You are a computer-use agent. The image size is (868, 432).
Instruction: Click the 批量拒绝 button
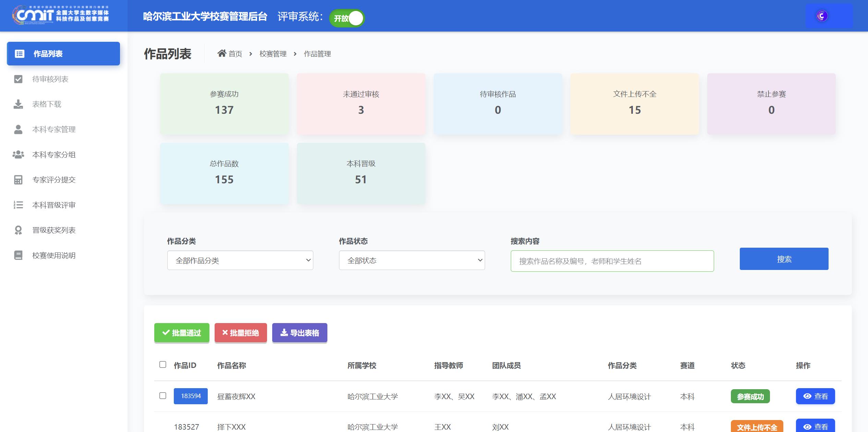click(x=241, y=333)
